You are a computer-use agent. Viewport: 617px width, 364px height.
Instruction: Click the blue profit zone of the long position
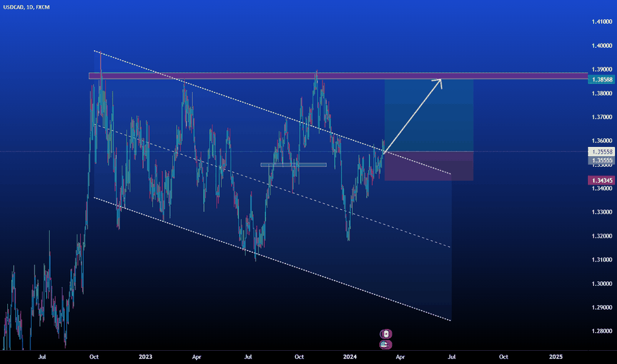429,115
